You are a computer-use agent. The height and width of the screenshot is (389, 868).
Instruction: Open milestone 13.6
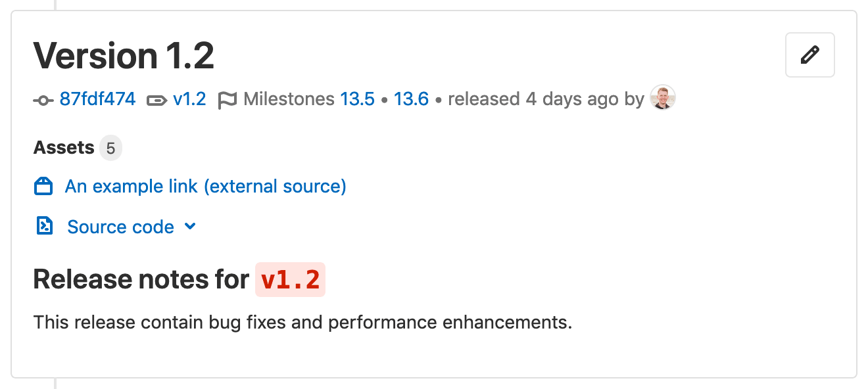411,99
